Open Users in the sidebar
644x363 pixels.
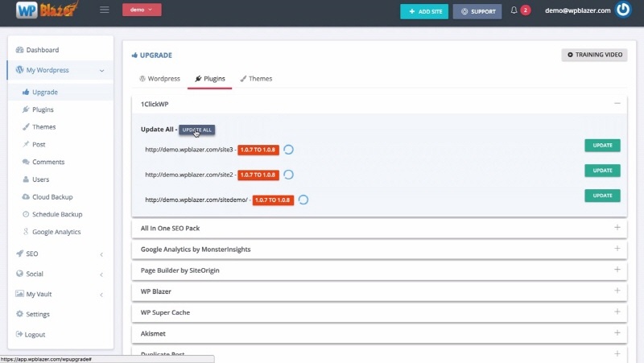pyautogui.click(x=41, y=179)
